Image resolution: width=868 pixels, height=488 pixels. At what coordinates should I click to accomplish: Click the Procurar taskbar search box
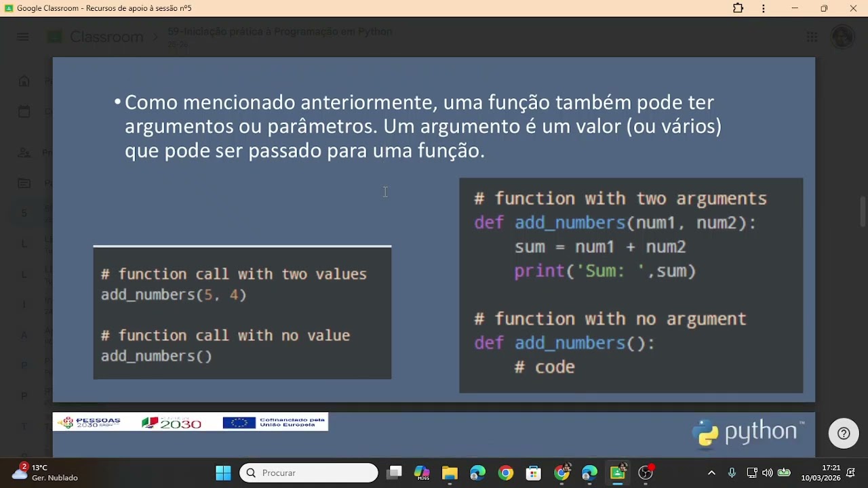point(309,472)
